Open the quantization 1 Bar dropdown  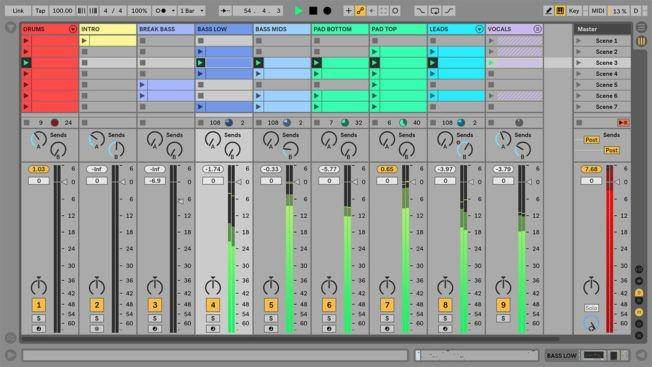point(192,11)
